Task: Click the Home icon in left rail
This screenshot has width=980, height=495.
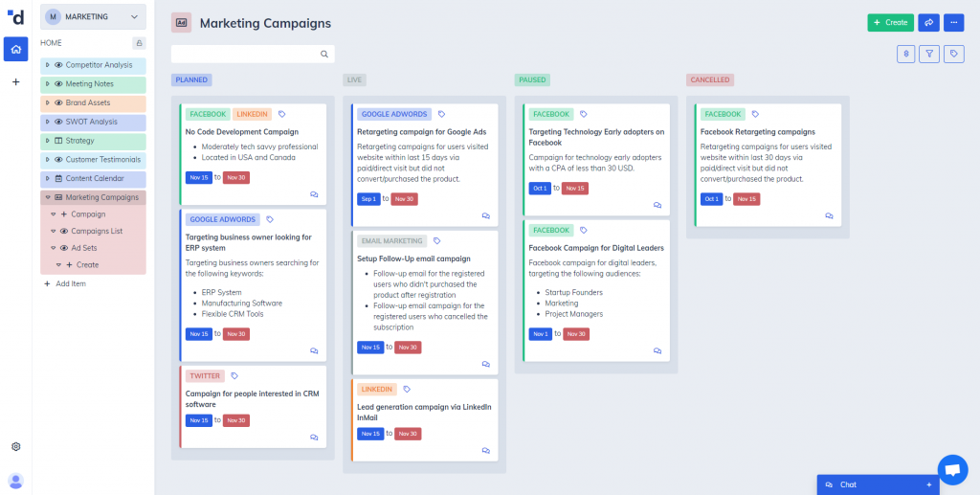Action: [15, 49]
